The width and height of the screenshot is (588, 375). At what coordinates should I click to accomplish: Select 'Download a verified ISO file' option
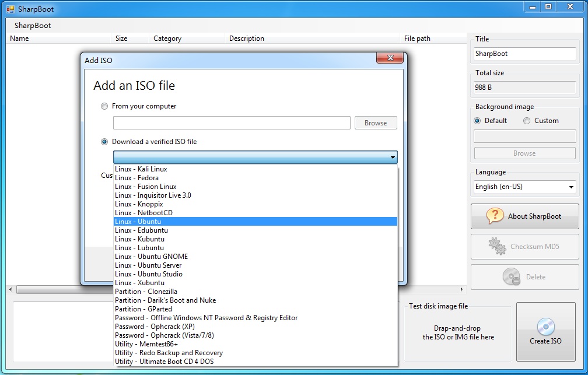(104, 142)
